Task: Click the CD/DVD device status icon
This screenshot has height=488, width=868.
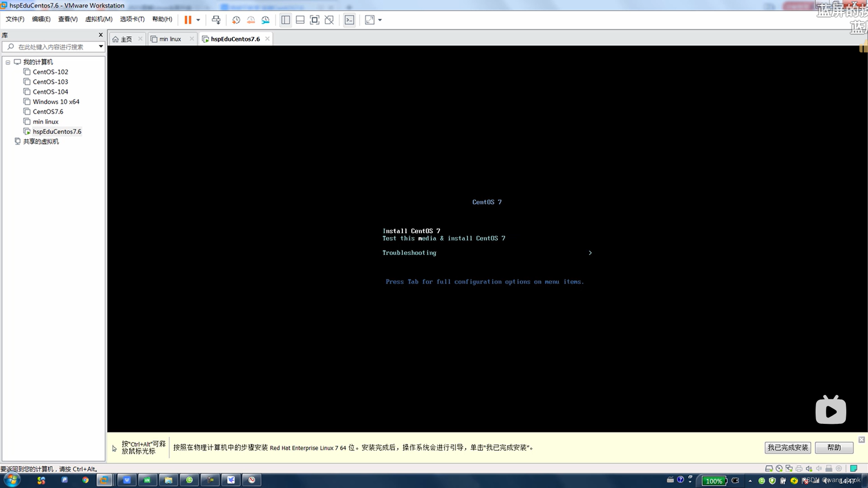Action: pos(779,469)
